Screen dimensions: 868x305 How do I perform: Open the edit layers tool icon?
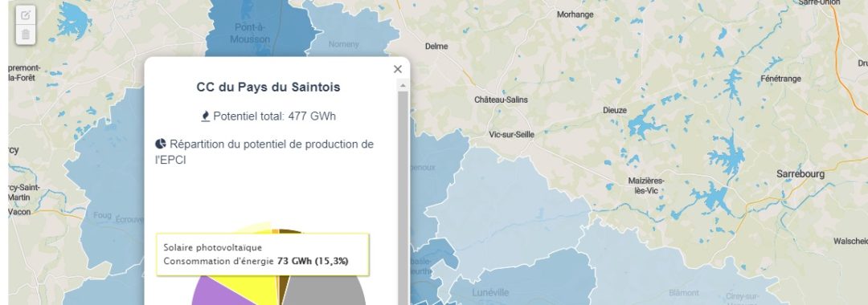(x=26, y=15)
